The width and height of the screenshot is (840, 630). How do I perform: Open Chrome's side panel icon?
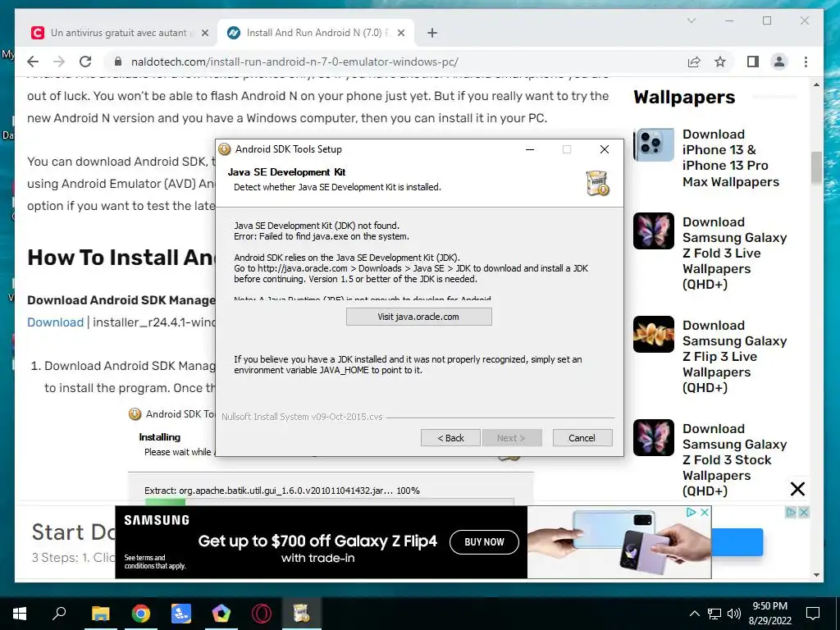pos(753,62)
